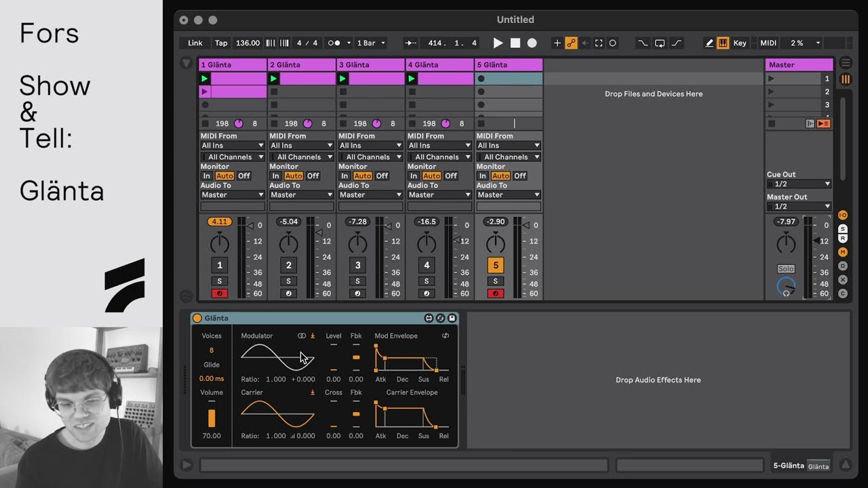Select the 1 Glänta track header
This screenshot has width=868, height=488.
click(x=233, y=64)
